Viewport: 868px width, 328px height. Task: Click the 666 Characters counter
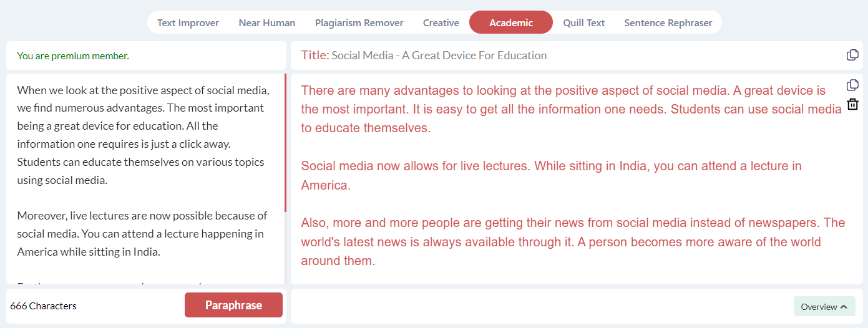[44, 306]
